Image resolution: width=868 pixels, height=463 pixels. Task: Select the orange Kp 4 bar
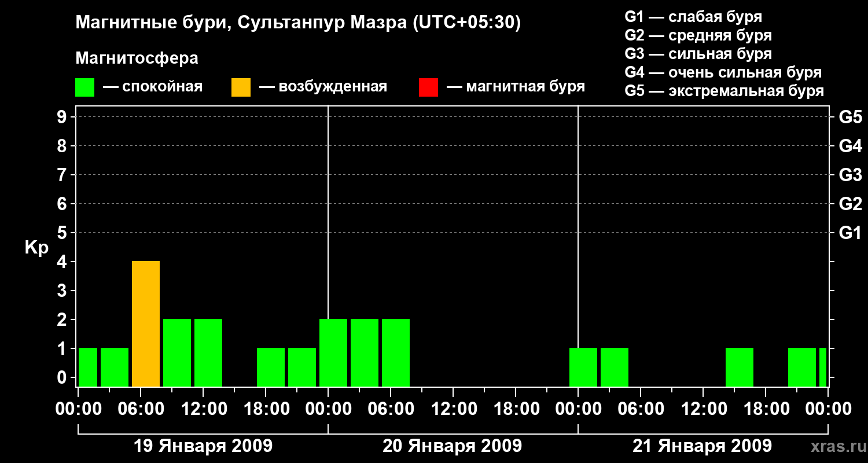tap(146, 324)
